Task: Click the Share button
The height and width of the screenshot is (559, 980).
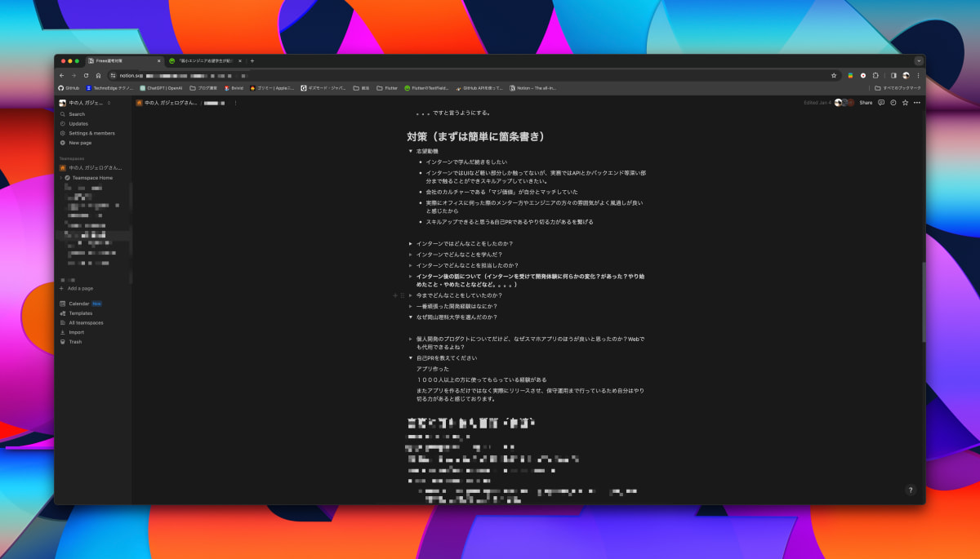Action: coord(866,103)
